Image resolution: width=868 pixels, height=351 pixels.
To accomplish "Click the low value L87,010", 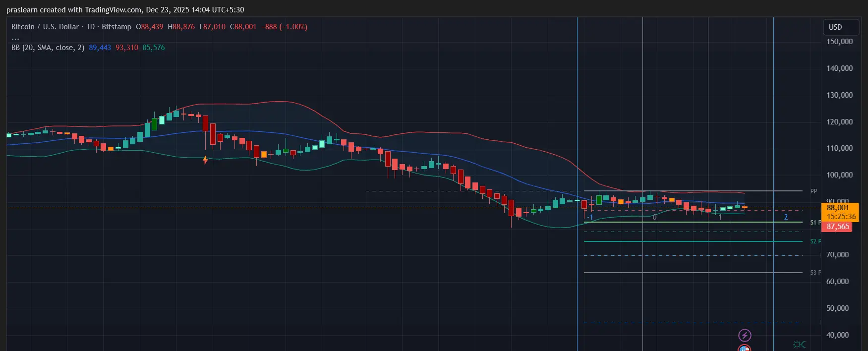I will [213, 27].
